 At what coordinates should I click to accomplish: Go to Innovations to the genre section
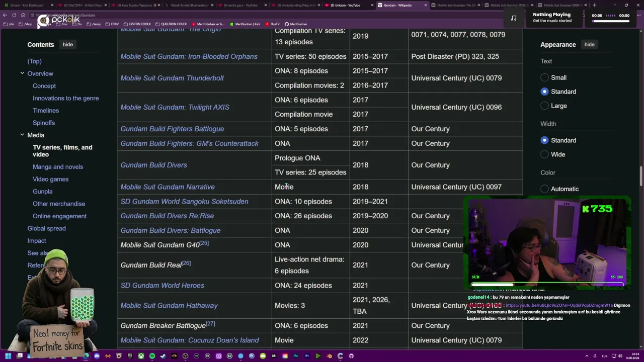tap(66, 98)
